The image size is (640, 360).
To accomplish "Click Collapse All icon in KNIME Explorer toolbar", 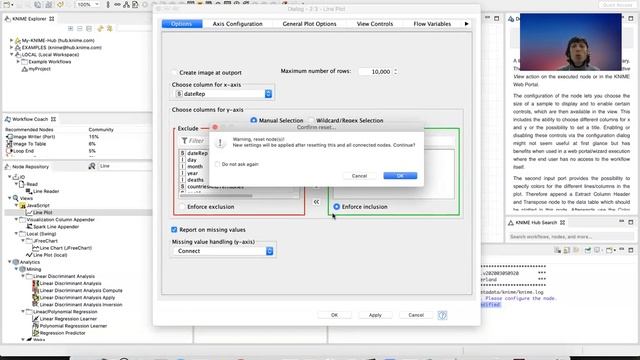I will (x=80, y=29).
